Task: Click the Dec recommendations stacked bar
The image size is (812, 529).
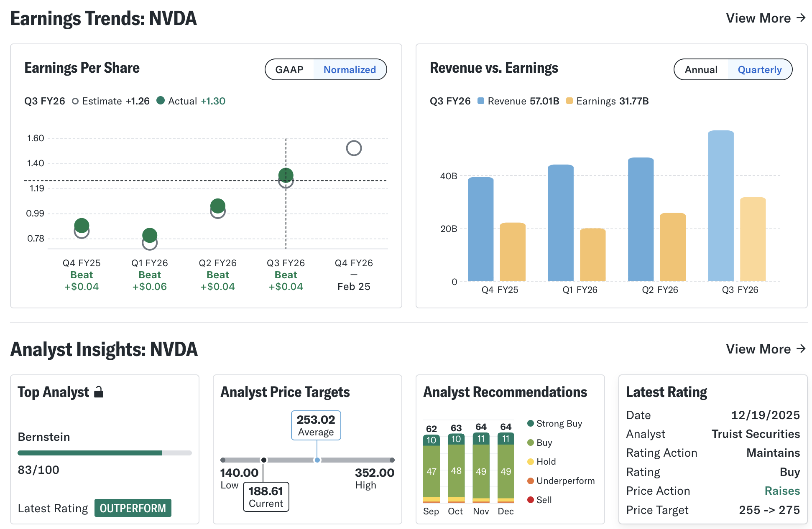Action: pos(506,468)
